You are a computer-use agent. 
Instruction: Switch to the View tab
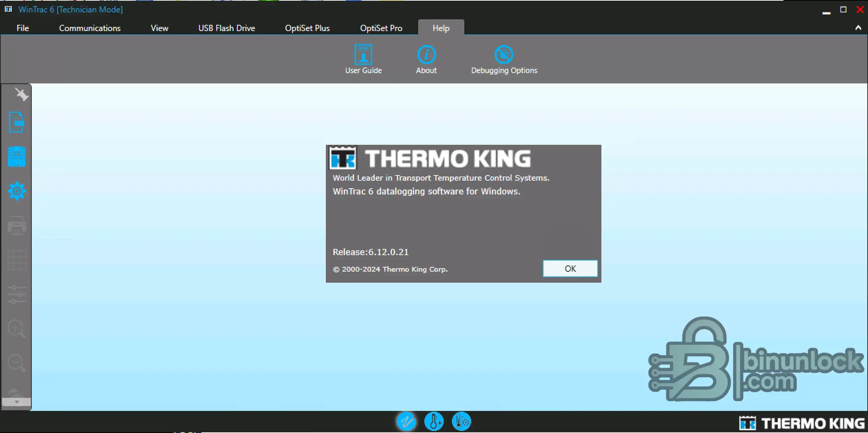coord(159,28)
